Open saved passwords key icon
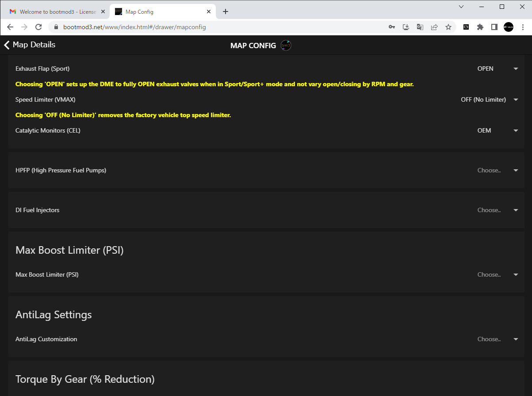Viewport: 532px width, 396px height. coord(392,27)
